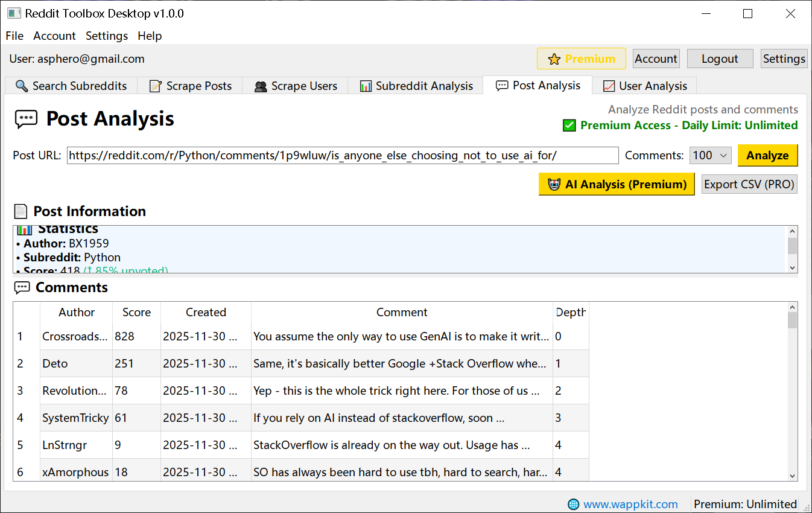Click the Depth column header
This screenshot has width=812, height=513.
(571, 312)
